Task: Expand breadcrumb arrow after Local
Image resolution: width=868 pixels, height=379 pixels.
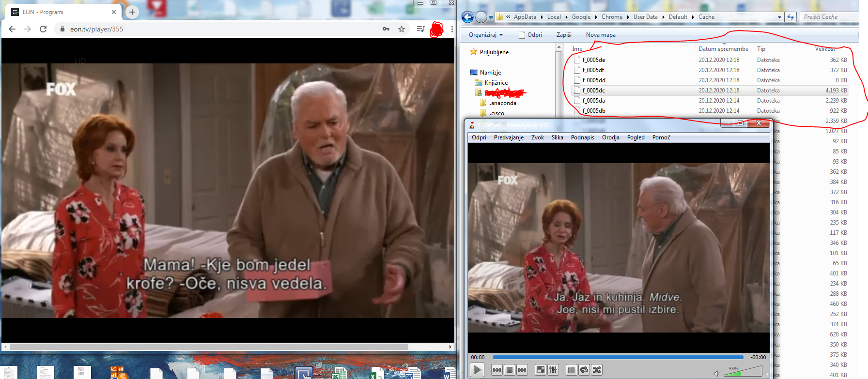Action: 566,17
